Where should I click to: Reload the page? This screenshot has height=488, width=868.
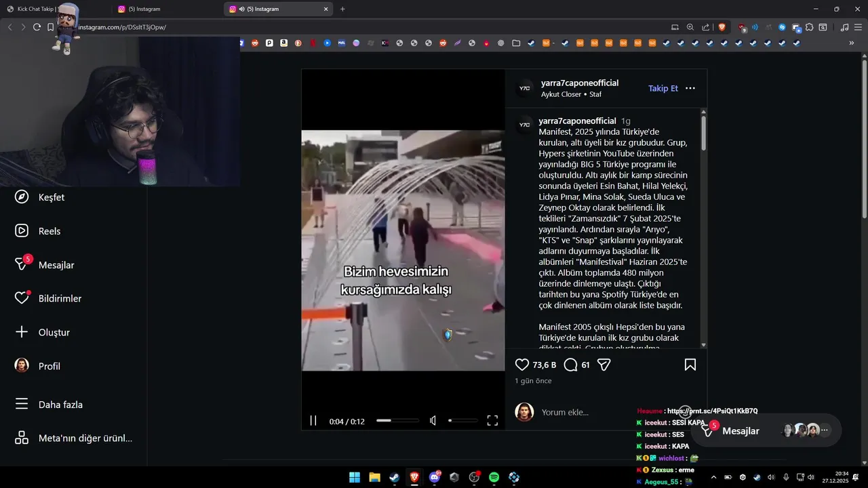[x=37, y=27]
